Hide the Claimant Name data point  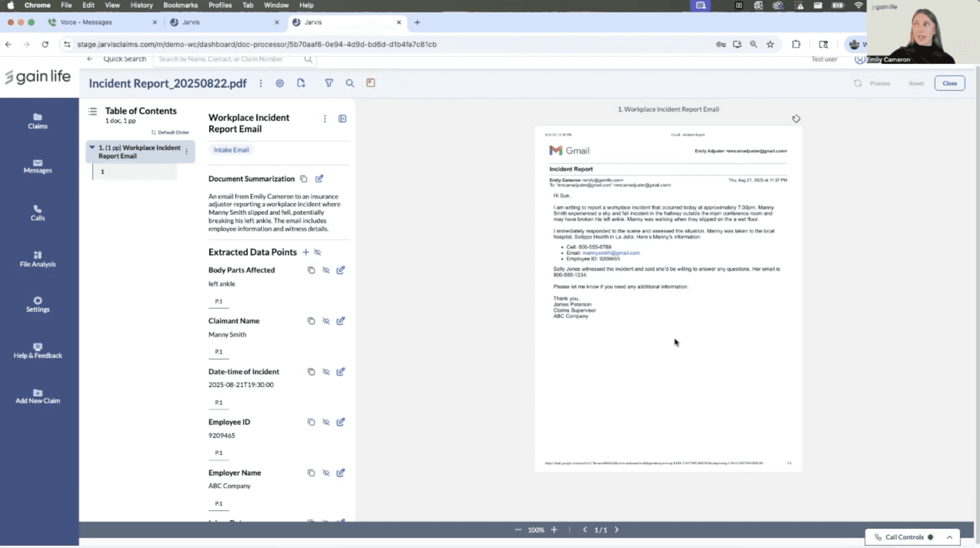(326, 321)
